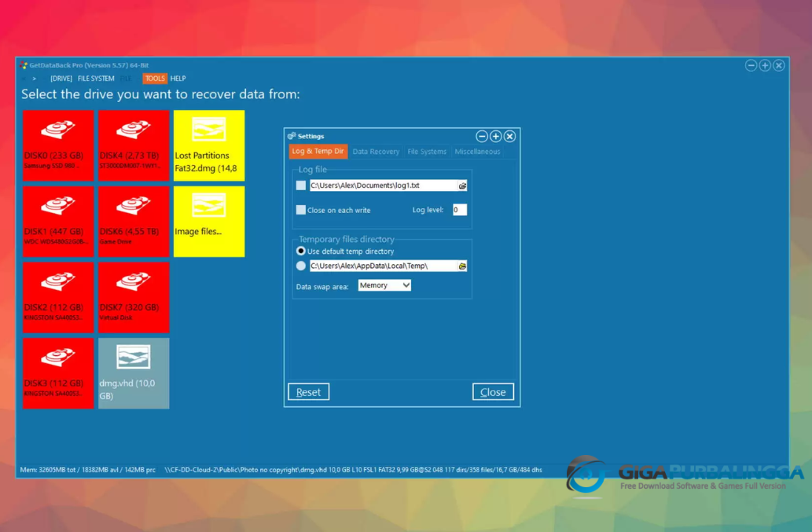
Task: Click the Close button in Settings
Action: click(493, 392)
